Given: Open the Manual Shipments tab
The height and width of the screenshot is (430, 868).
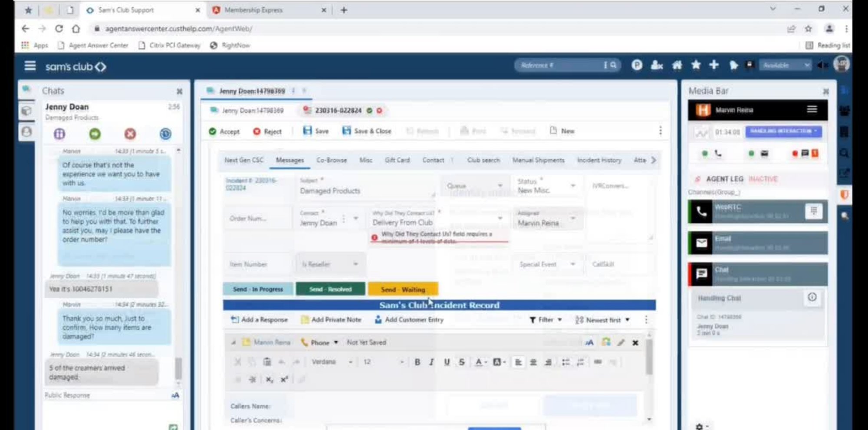Looking at the screenshot, I should 538,160.
